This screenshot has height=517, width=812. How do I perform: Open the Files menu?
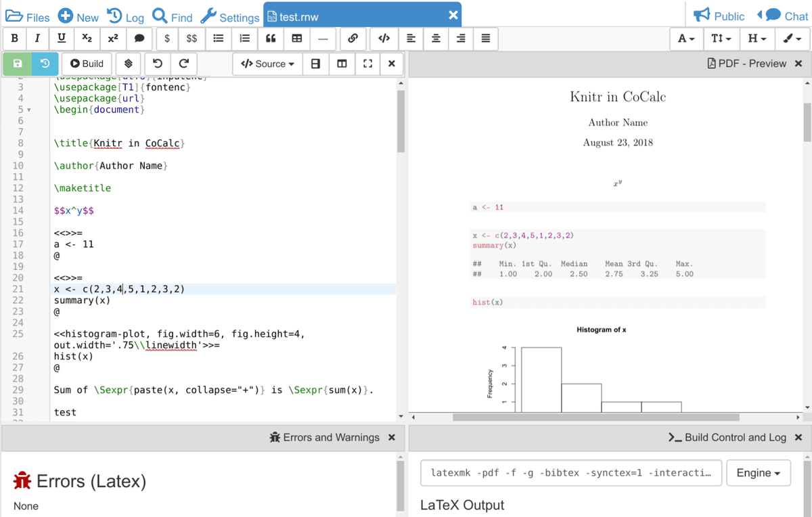28,17
